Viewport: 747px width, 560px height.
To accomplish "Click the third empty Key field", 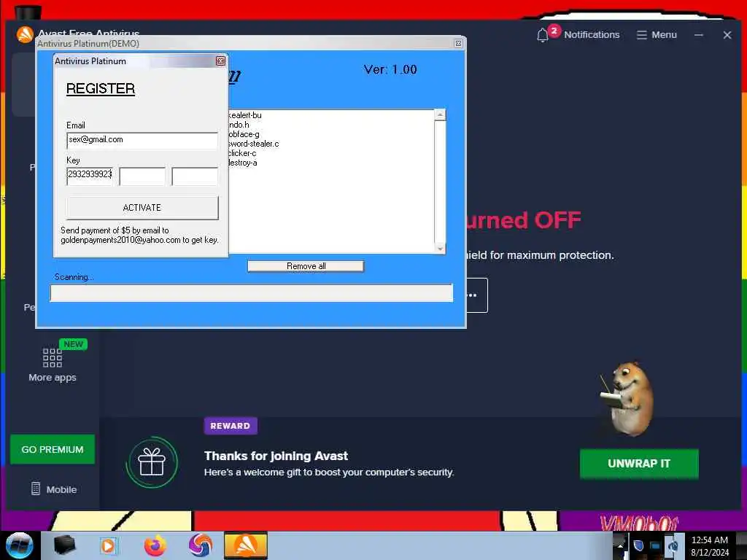I will [x=194, y=176].
